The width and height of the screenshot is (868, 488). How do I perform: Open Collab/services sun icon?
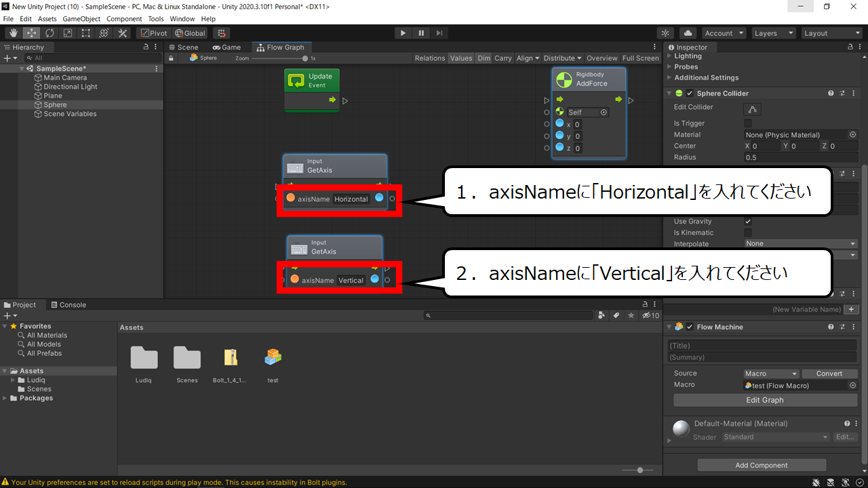666,33
